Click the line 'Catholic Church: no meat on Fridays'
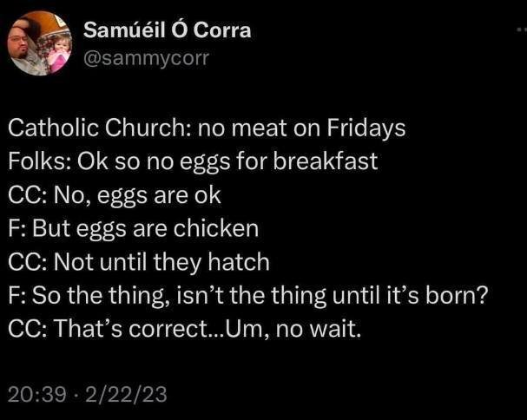Image resolution: width=527 pixels, height=420 pixels. [x=207, y=128]
